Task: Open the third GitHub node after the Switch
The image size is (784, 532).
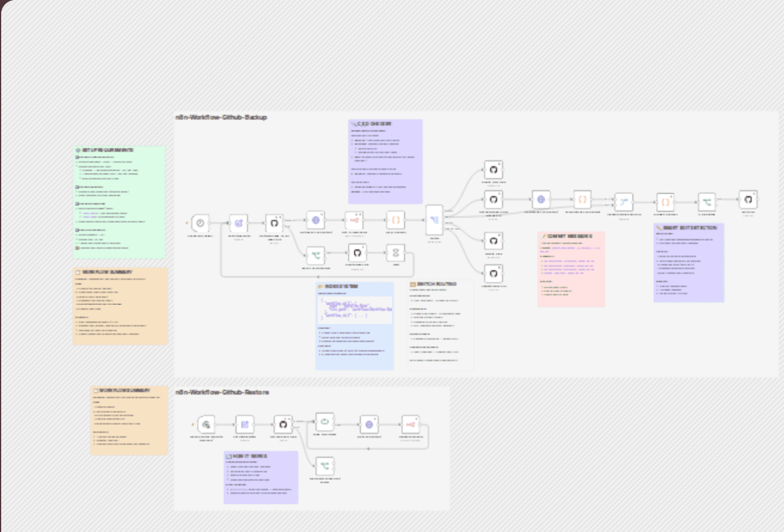Action: [x=494, y=241]
